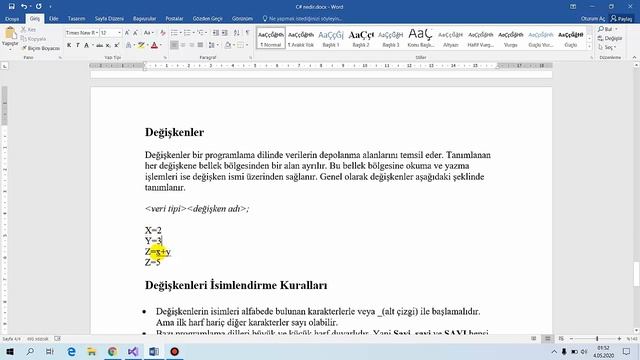Image resolution: width=640 pixels, height=360 pixels.
Task: Click the Oturum Aç sign-in link
Action: (593, 19)
